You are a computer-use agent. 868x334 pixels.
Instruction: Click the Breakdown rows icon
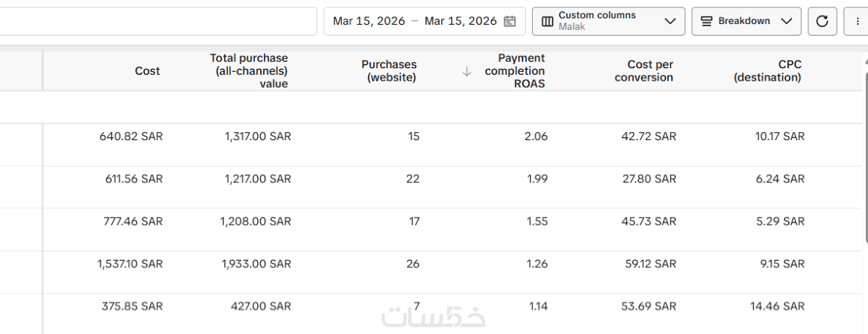[707, 21]
